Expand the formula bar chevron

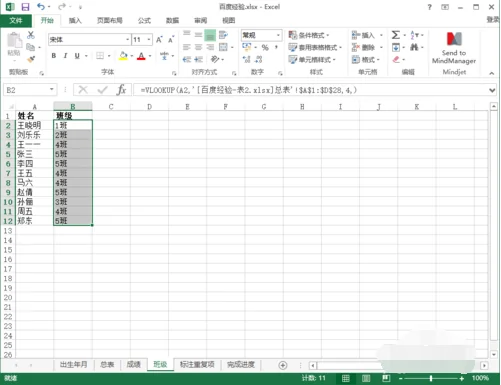pos(492,90)
